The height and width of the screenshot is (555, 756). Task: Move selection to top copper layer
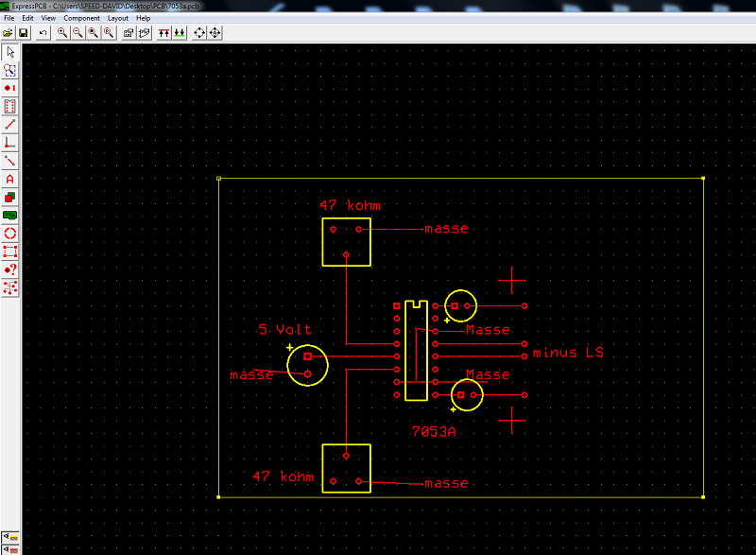163,33
